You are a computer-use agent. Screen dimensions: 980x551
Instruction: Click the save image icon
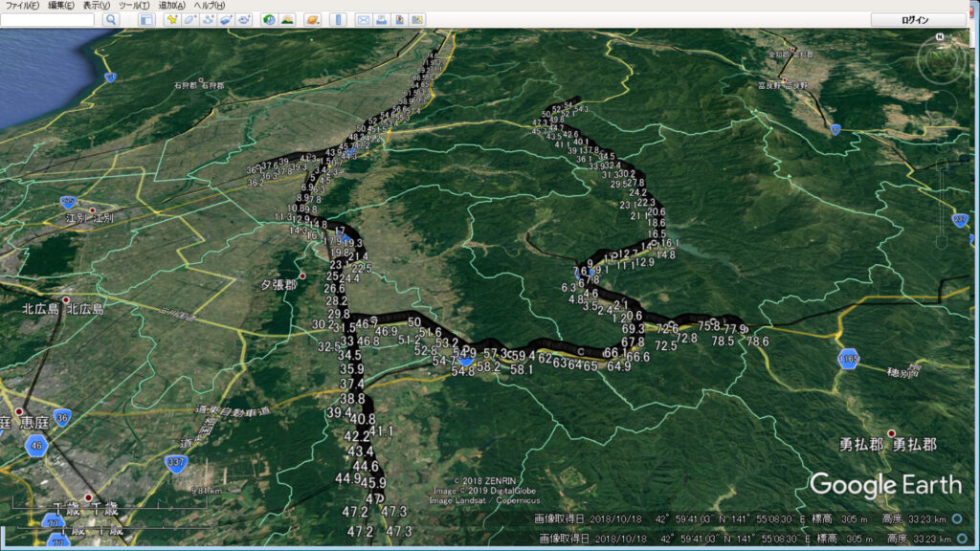(x=399, y=19)
